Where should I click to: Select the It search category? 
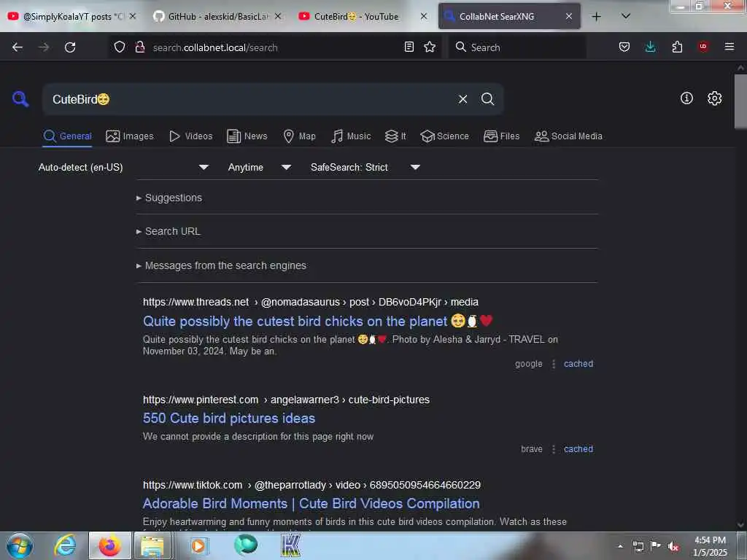(x=395, y=136)
